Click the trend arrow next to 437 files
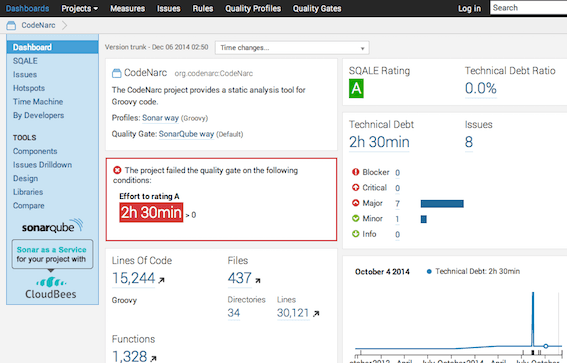 (x=257, y=280)
